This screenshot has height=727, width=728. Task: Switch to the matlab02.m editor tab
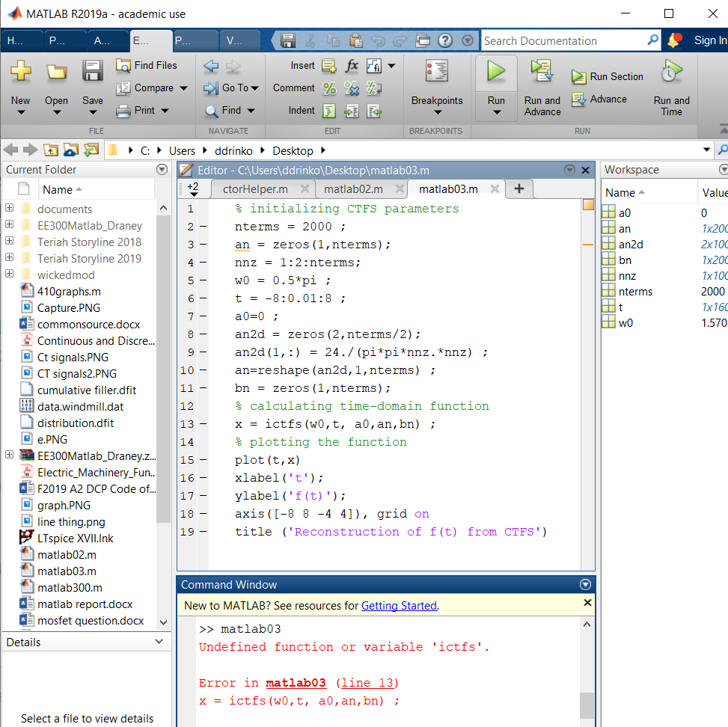[353, 189]
